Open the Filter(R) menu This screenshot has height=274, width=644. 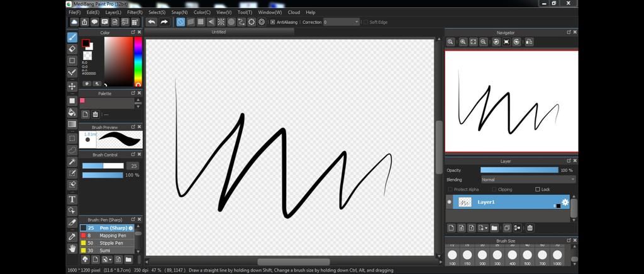[135, 13]
